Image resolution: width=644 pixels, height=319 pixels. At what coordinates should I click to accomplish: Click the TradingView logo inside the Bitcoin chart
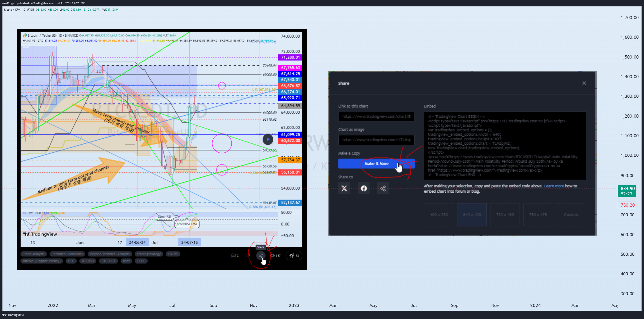click(40, 234)
